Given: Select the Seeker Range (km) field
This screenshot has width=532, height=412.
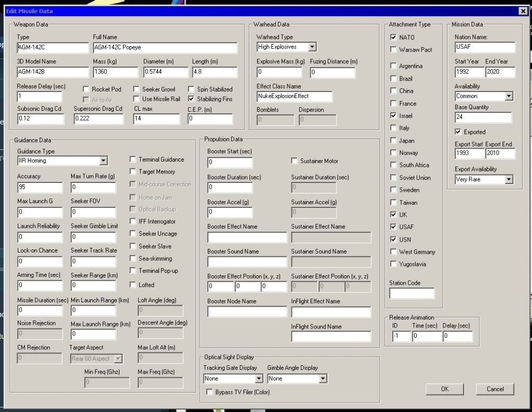Looking at the screenshot, I should [x=94, y=285].
